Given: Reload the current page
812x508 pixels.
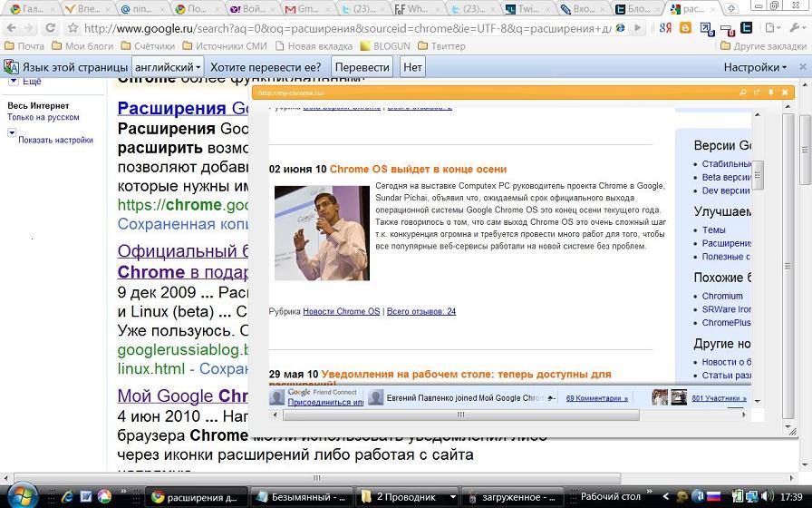Looking at the screenshot, I should 50,28.
